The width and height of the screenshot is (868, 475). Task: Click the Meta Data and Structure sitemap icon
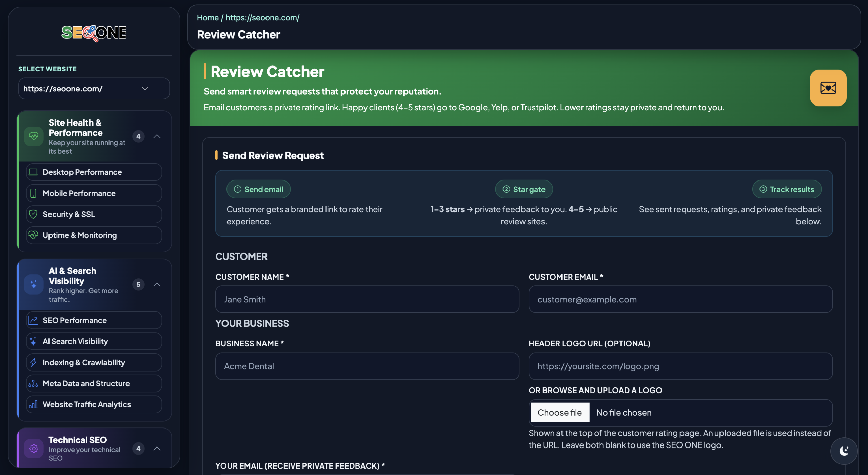33,383
